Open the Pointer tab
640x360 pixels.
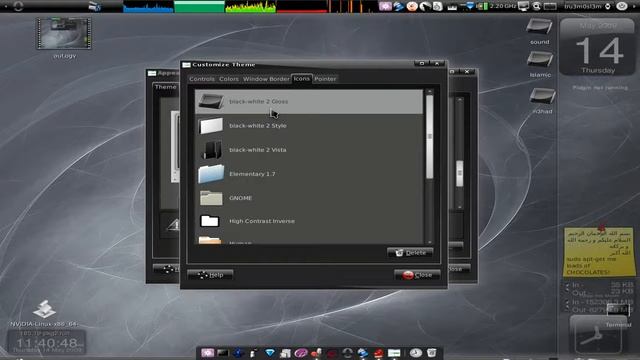325,79
